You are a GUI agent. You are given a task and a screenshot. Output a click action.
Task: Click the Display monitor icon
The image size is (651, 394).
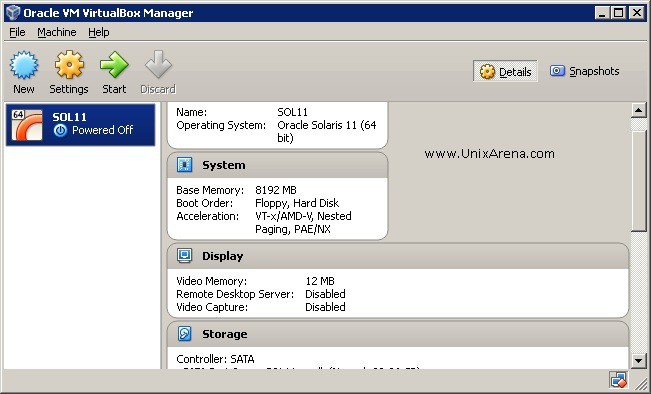tap(184, 256)
